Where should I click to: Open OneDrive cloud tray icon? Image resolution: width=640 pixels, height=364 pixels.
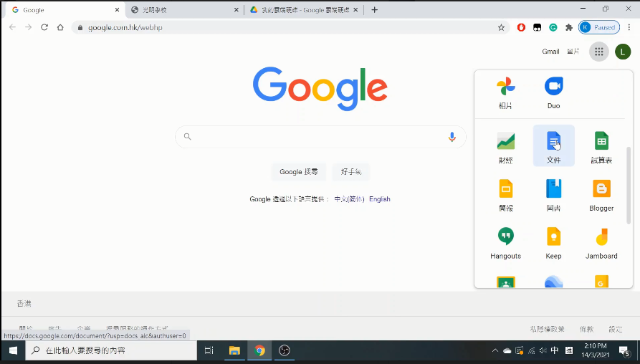pyautogui.click(x=507, y=350)
